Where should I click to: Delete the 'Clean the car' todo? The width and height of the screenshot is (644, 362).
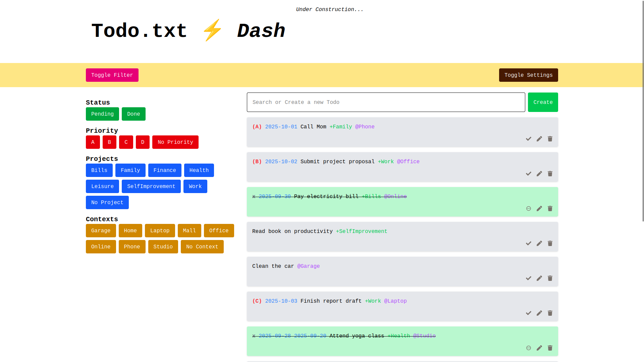[550, 278]
